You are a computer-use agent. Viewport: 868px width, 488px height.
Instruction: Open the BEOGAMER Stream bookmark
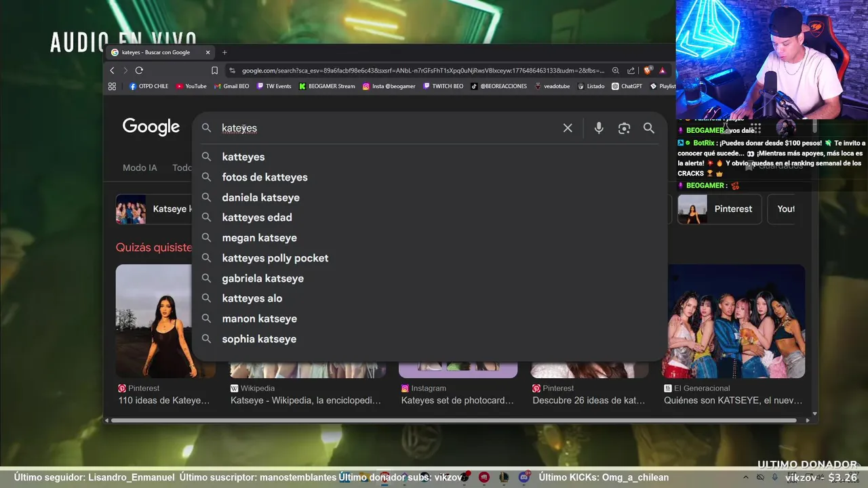(327, 86)
